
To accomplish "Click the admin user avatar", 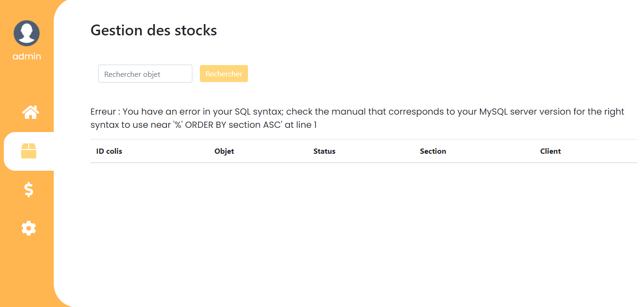I will pyautogui.click(x=26, y=33).
